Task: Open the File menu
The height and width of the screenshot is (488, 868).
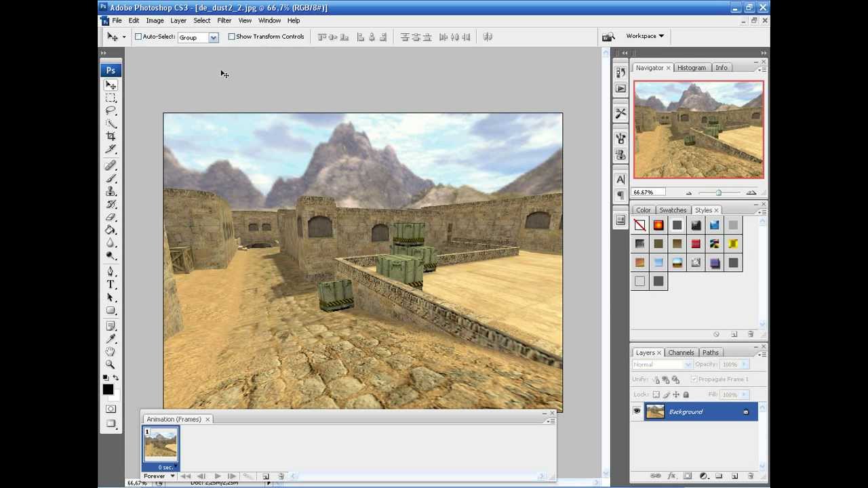Action: coord(117,20)
